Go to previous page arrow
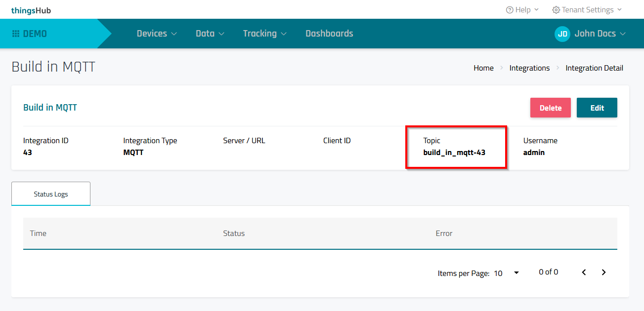The height and width of the screenshot is (311, 644). point(584,272)
